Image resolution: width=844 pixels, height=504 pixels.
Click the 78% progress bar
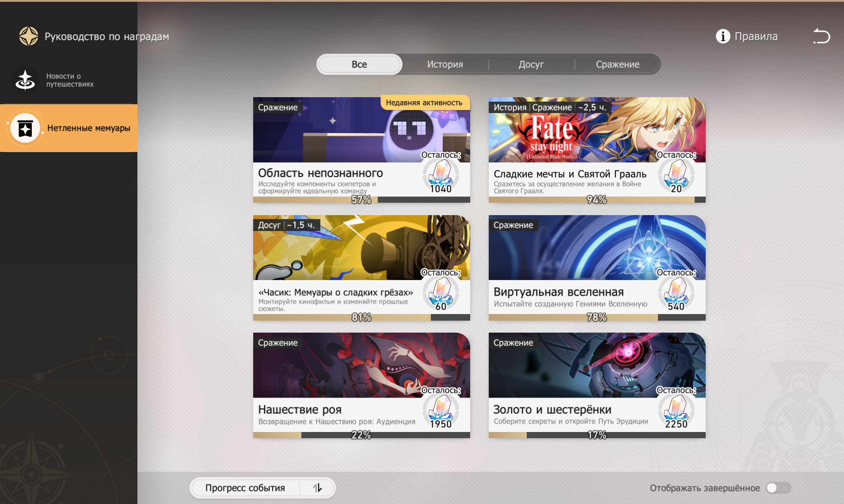tap(597, 318)
